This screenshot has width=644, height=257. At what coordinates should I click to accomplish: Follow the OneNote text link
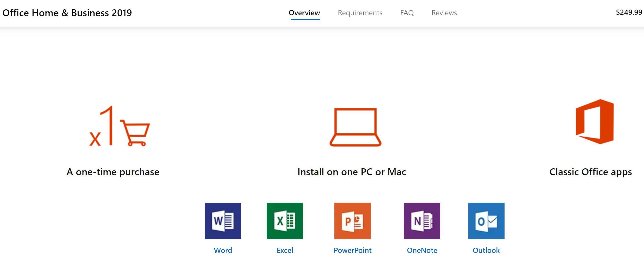422,250
